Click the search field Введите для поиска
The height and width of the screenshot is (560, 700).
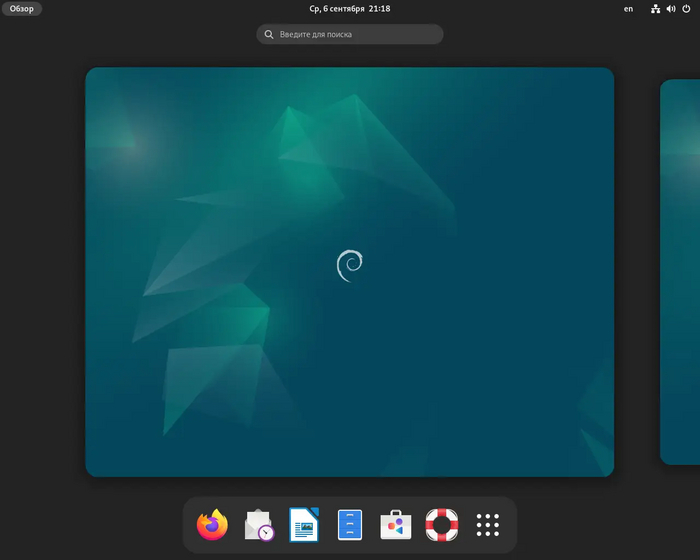[x=350, y=34]
